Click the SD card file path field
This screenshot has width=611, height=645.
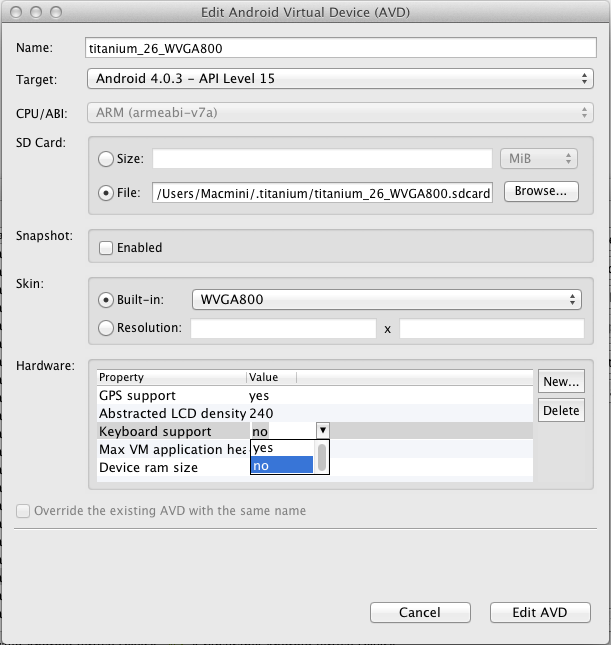point(322,193)
